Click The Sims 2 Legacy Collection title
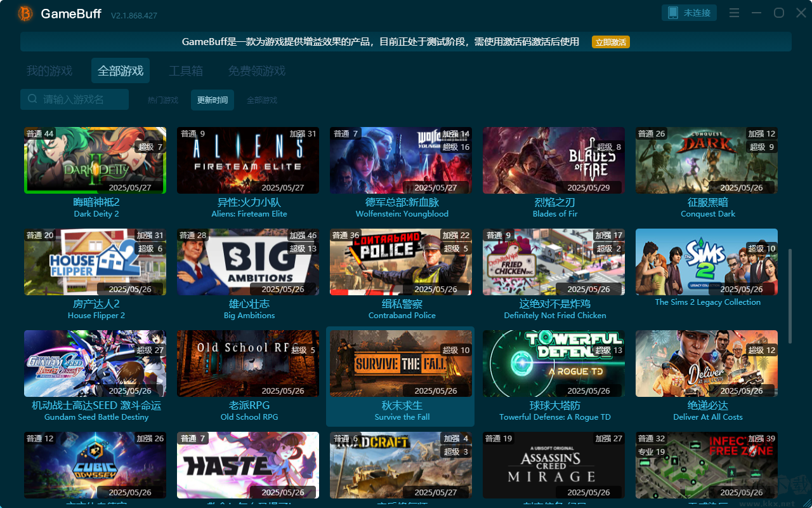The width and height of the screenshot is (812, 508). click(x=708, y=302)
